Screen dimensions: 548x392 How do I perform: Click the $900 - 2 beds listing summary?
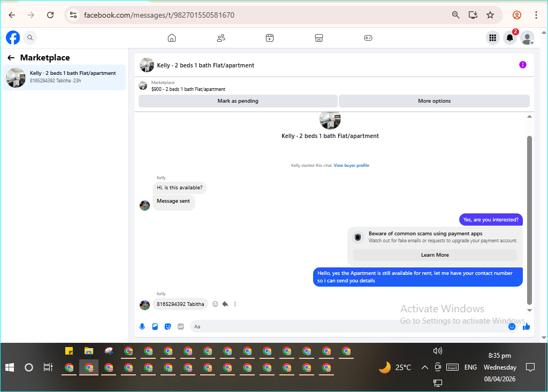[x=188, y=89]
